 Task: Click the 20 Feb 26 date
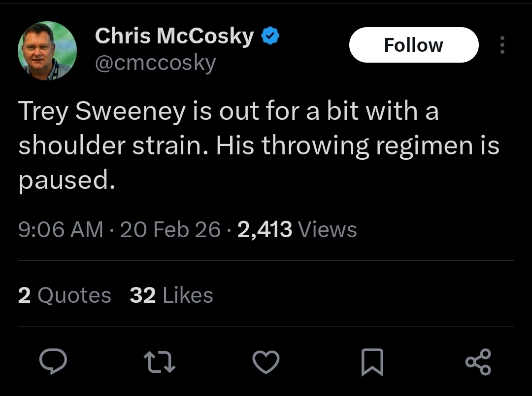(x=170, y=230)
